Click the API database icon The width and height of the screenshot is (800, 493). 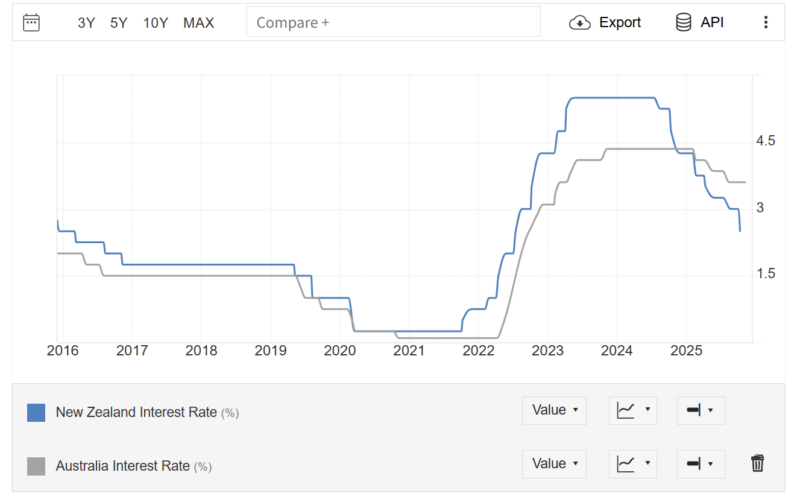tap(684, 22)
